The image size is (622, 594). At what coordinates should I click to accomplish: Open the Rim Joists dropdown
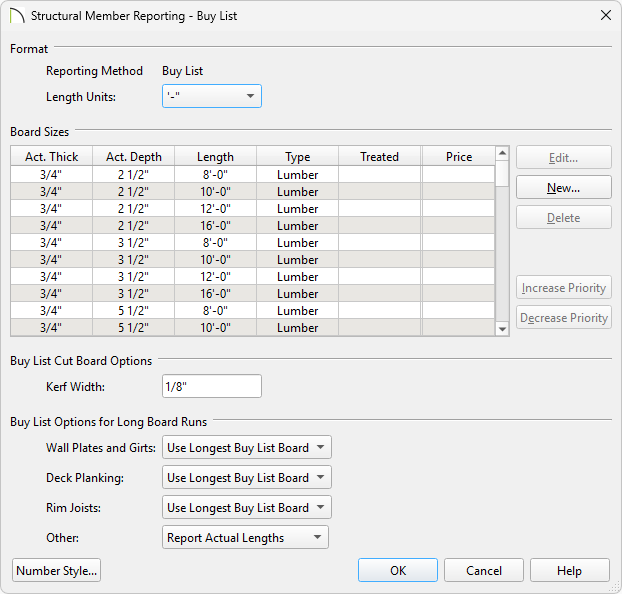coord(246,507)
